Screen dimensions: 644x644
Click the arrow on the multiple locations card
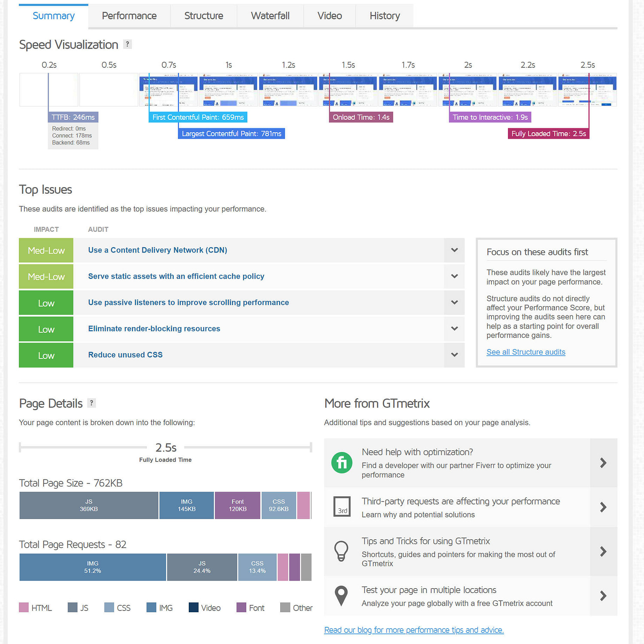[603, 596]
